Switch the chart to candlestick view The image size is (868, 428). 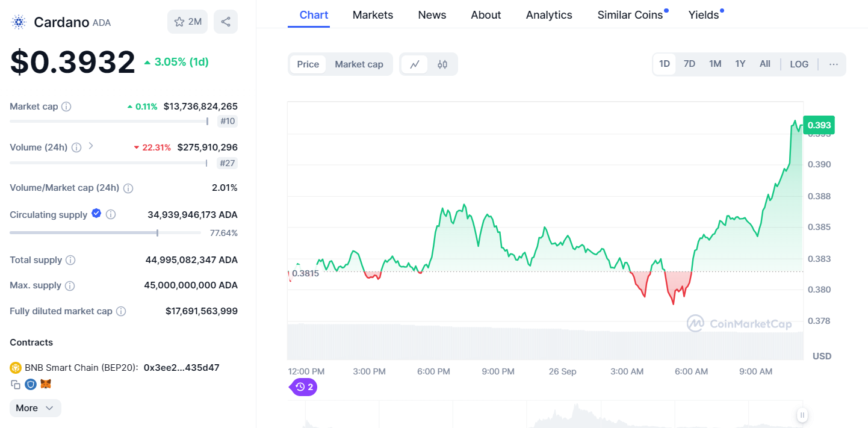click(x=442, y=64)
